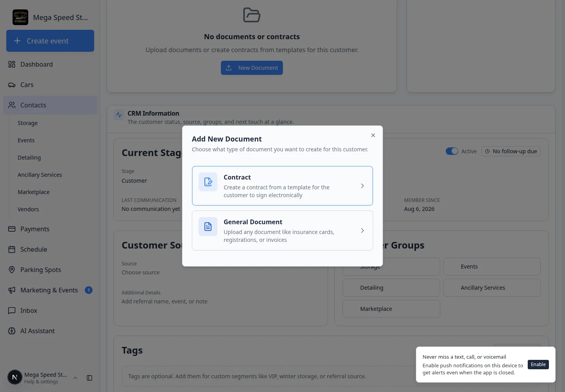Screen dimensions: 565x392
Task: Open the Inbox
Action: point(50,310)
